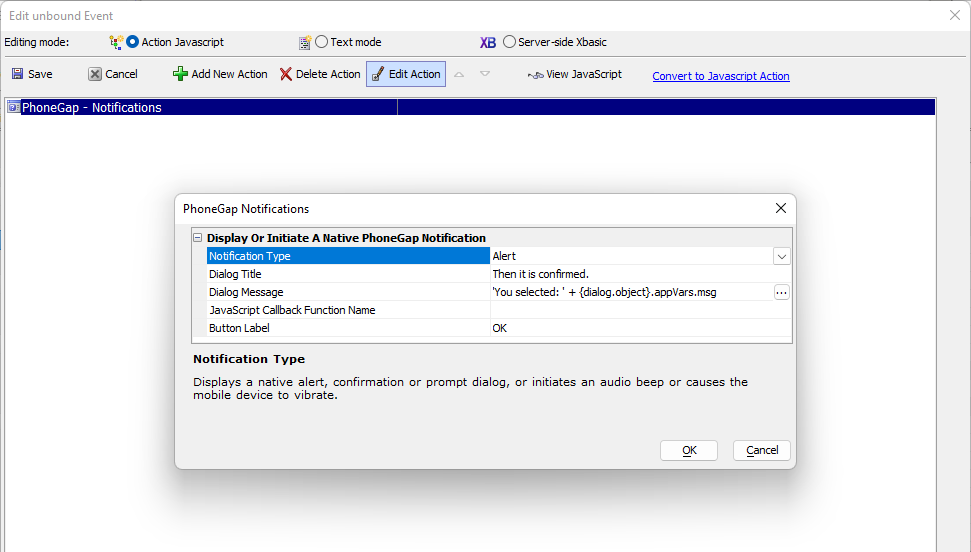Image resolution: width=971 pixels, height=552 pixels.
Task: Click the 'Display Or Initiate A Native PhoneGap Notification' header
Action: pyautogui.click(x=346, y=238)
